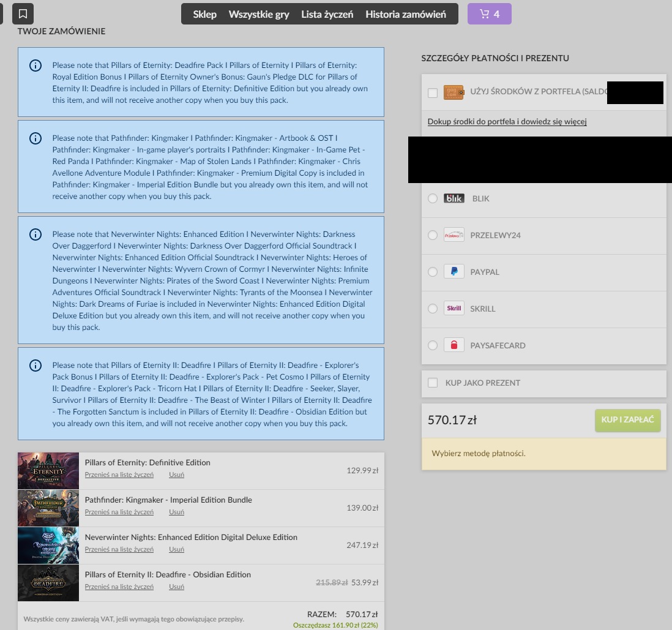Click the BLIK logo icon
Viewport: 672px width, 630px height.
(x=454, y=198)
